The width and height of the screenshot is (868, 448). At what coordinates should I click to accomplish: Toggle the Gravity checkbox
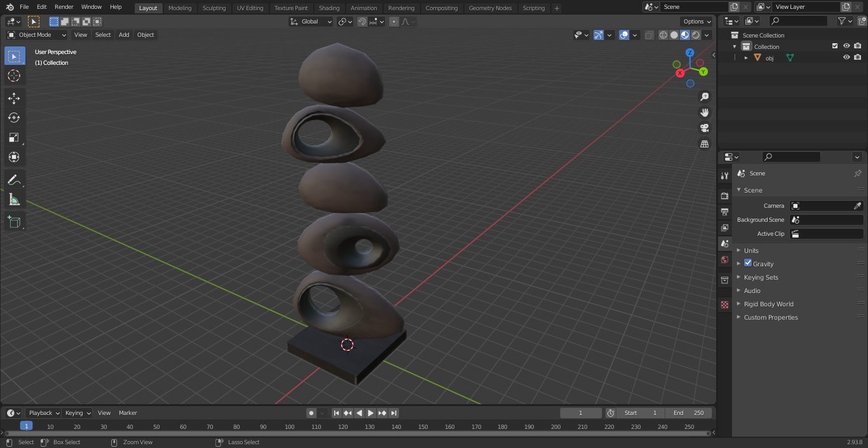coord(748,263)
